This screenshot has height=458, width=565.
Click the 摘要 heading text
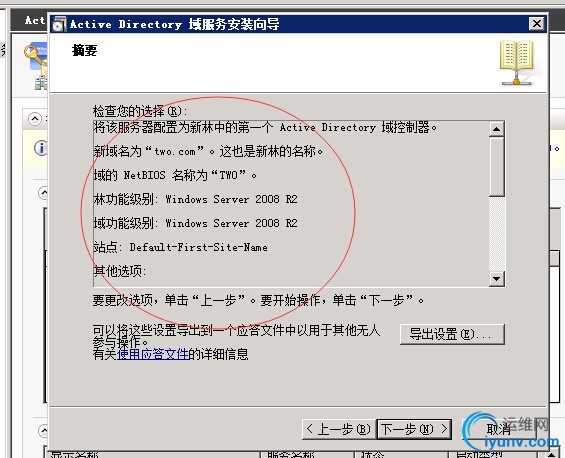(85, 50)
